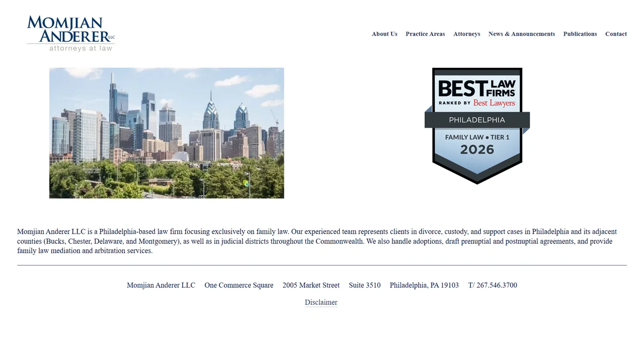Viewport: 644px width, 362px height.
Task: Click the Momjian Anderer LLC footer name
Action: tap(161, 285)
